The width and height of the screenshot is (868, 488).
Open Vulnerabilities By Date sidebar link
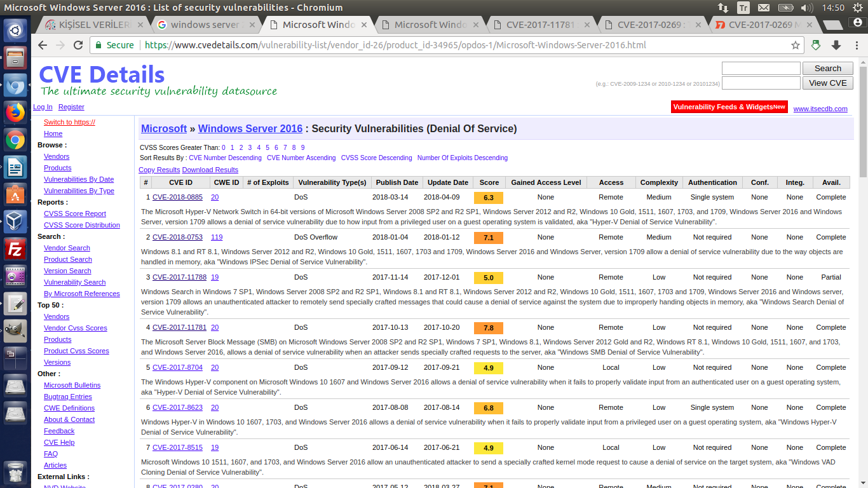click(79, 179)
